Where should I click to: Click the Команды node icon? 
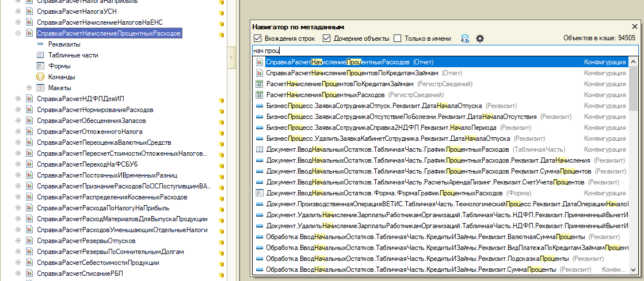tap(40, 77)
